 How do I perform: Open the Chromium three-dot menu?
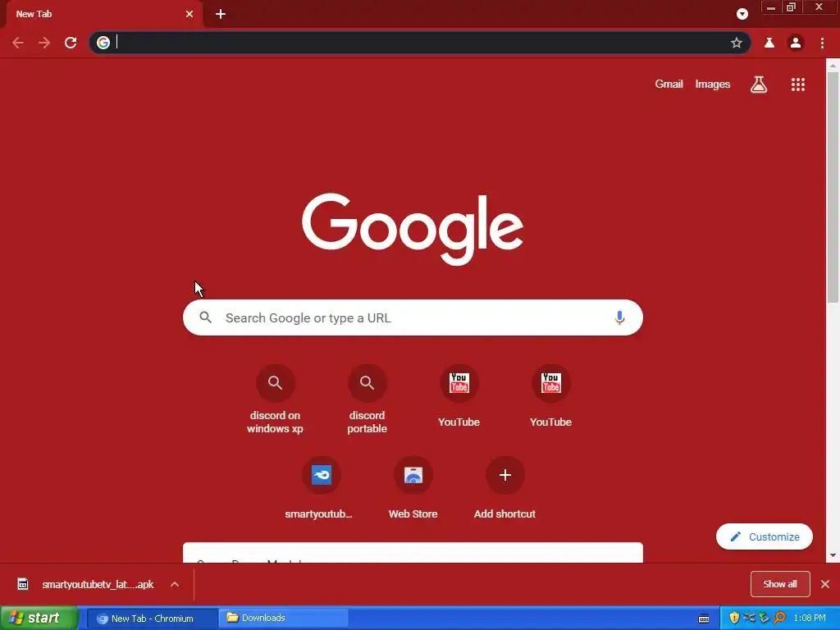822,43
